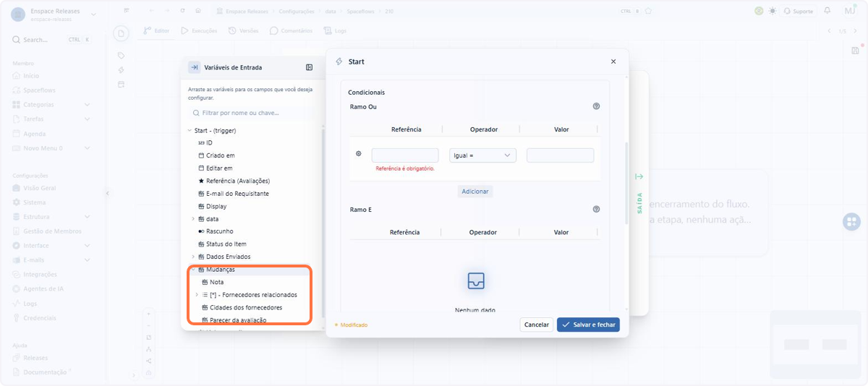
Task: Close the Start dialog with the X
Action: click(613, 61)
